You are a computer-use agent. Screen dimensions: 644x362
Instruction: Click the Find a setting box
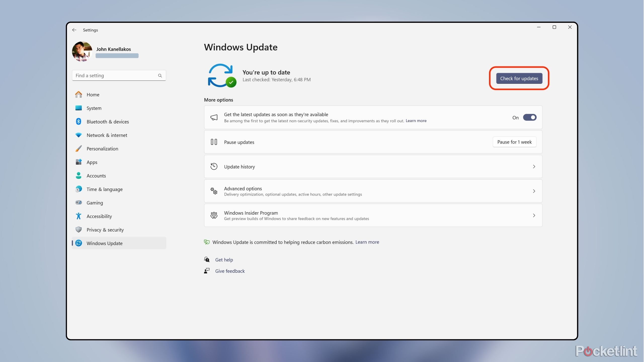point(119,75)
